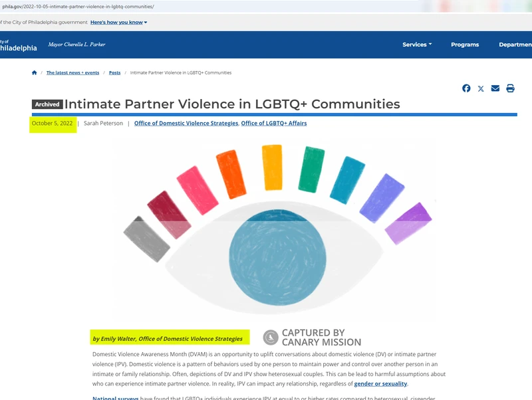
Task: Share the post on X
Action: pos(481,88)
